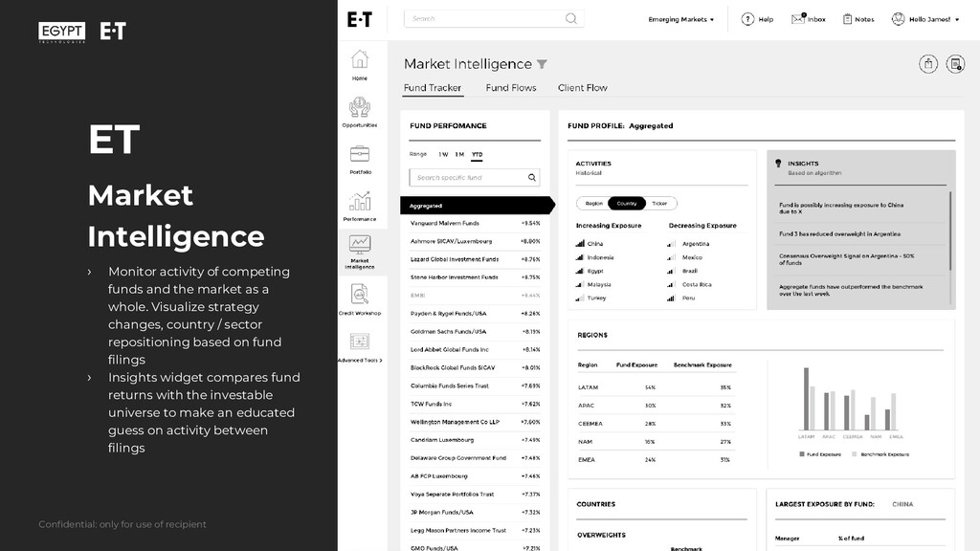The height and width of the screenshot is (551, 980).
Task: Select 1W range option
Action: (x=443, y=154)
